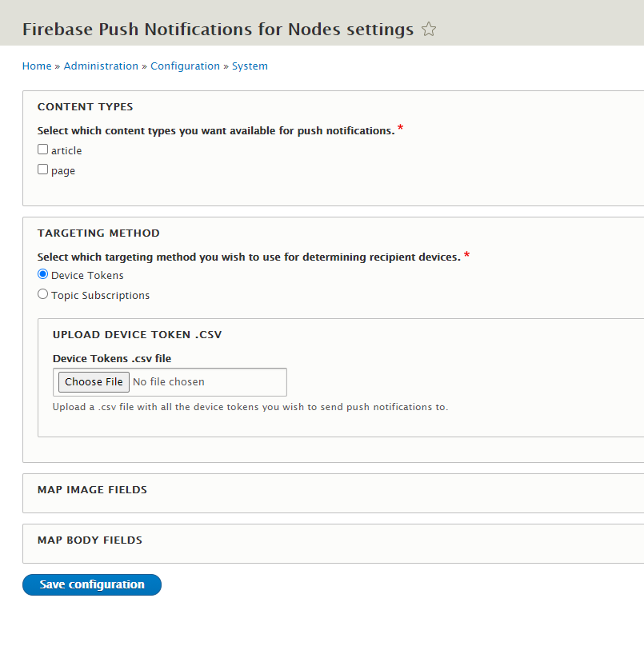
Task: Navigate to the Administration breadcrumb
Action: [x=101, y=66]
